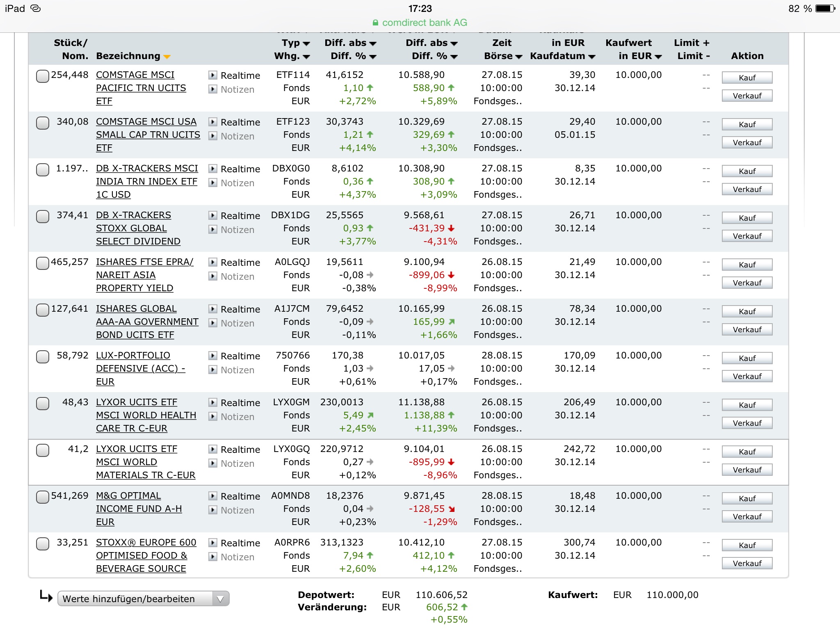Open the Notizen icon for STOXX EUROPE 600 FOOD
This screenshot has height=630, width=840.
click(x=212, y=557)
